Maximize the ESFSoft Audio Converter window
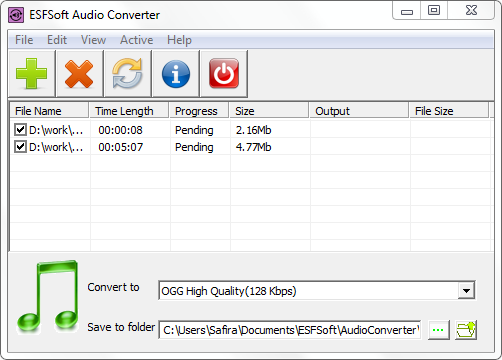The width and height of the screenshot is (502, 360). pos(434,10)
